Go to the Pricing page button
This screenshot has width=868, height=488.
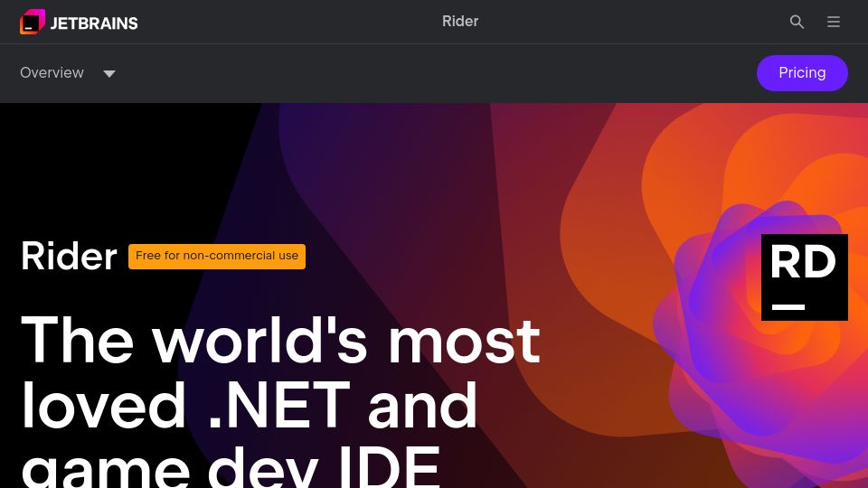802,73
